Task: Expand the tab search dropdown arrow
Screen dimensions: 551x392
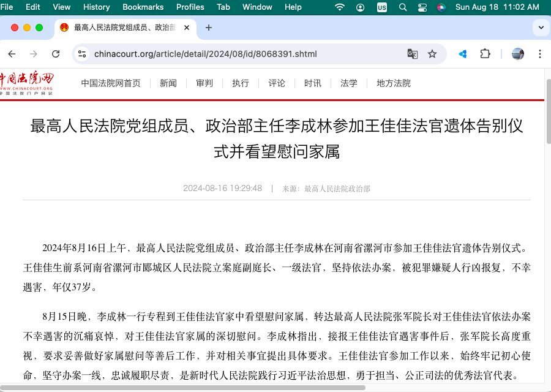Action: (541, 28)
